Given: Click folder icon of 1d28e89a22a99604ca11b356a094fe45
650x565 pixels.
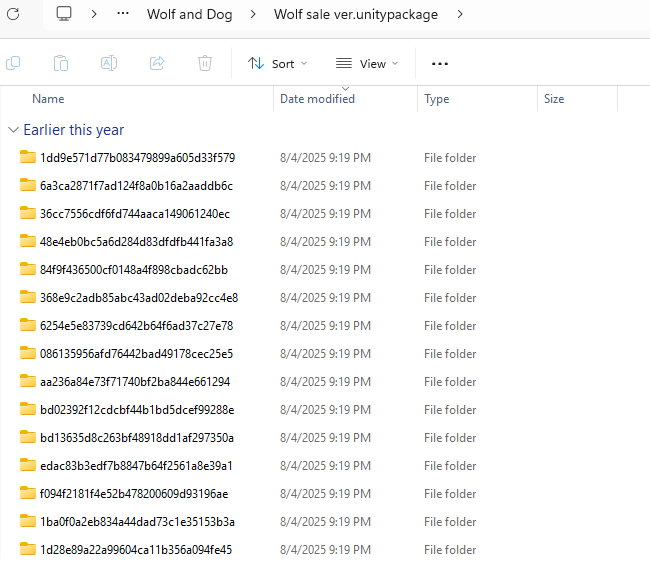Looking at the screenshot, I should tap(28, 549).
